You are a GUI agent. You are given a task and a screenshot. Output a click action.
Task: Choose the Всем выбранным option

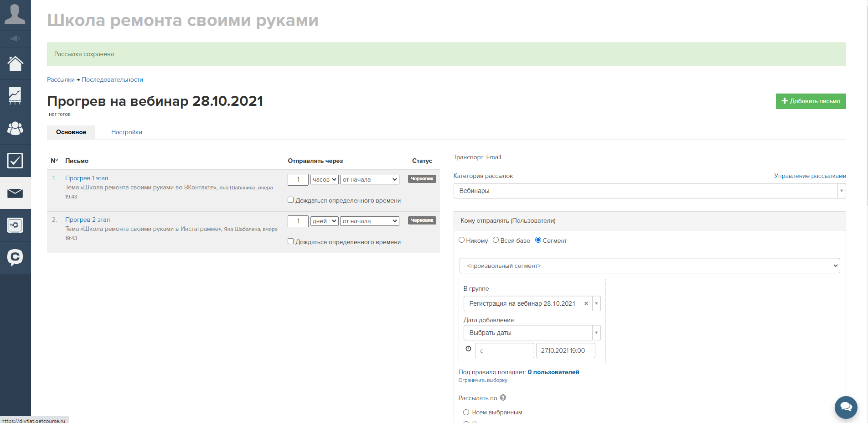click(466, 412)
